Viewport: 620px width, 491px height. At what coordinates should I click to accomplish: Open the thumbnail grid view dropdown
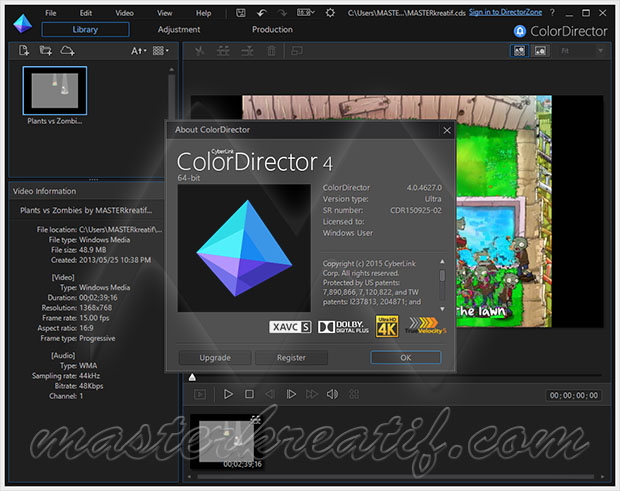tap(161, 51)
